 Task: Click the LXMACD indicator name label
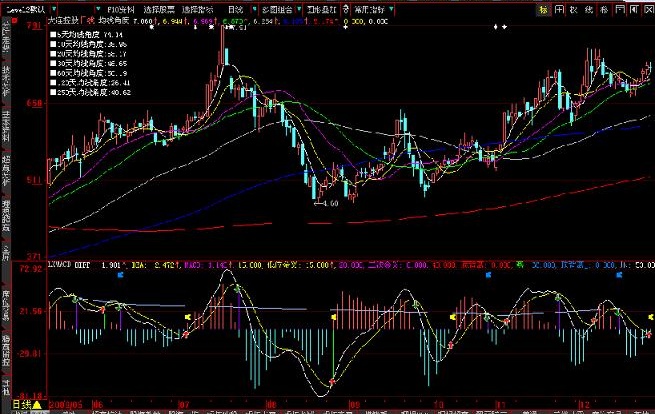click(60, 264)
